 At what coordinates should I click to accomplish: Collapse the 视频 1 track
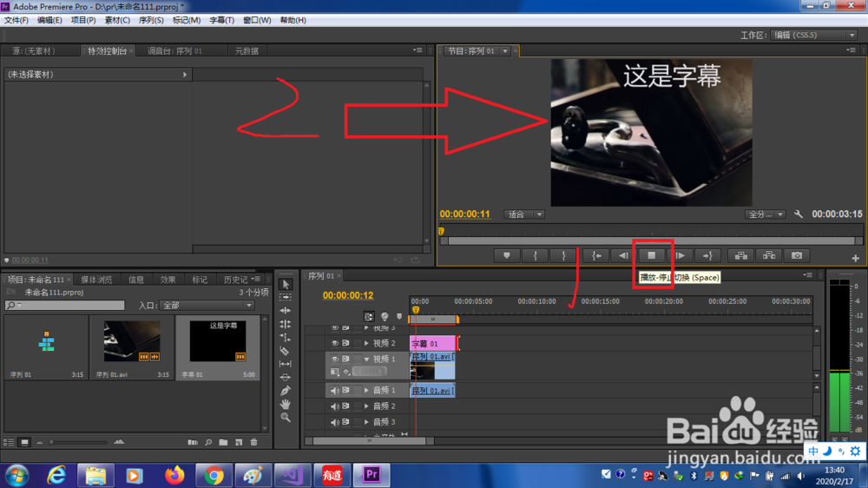[366, 359]
